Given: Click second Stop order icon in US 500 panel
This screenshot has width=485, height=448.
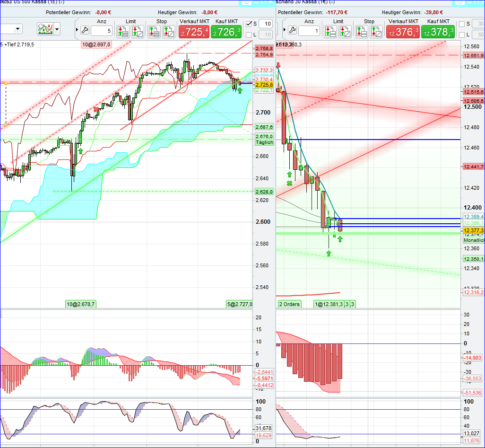Looking at the screenshot, I should 169,32.
